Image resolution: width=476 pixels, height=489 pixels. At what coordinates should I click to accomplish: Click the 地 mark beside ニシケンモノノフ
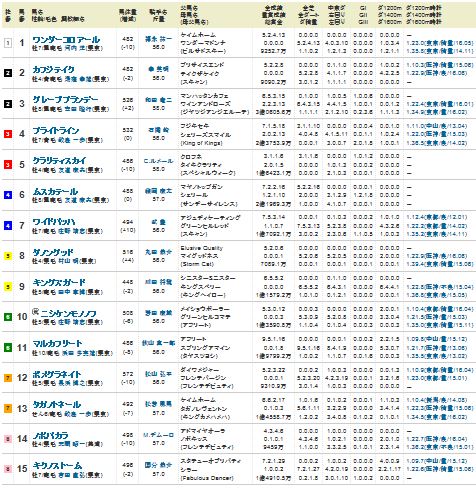[35, 312]
